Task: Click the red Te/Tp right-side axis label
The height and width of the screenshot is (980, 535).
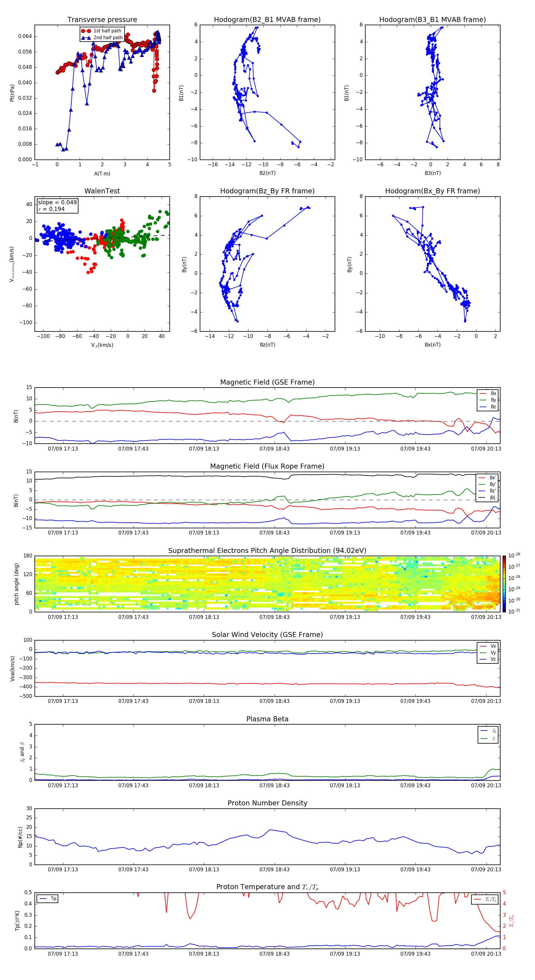Action: click(x=512, y=921)
